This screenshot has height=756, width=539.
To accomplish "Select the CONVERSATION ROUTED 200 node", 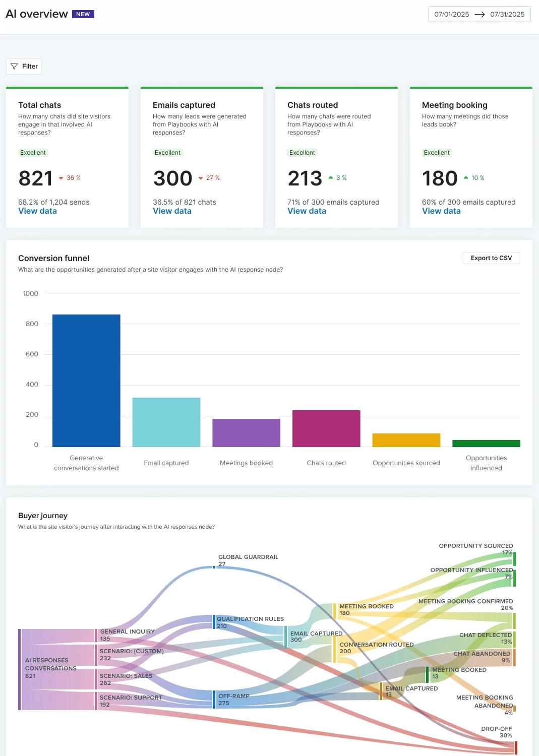I will (x=334, y=649).
